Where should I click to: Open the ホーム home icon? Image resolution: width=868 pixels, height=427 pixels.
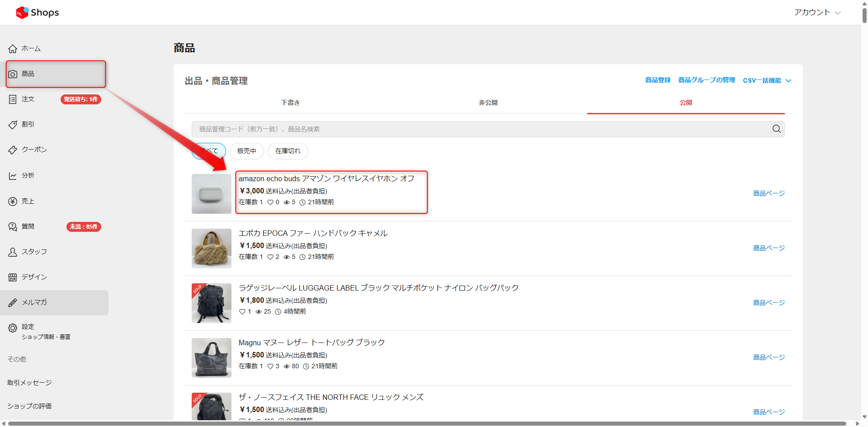pos(13,49)
